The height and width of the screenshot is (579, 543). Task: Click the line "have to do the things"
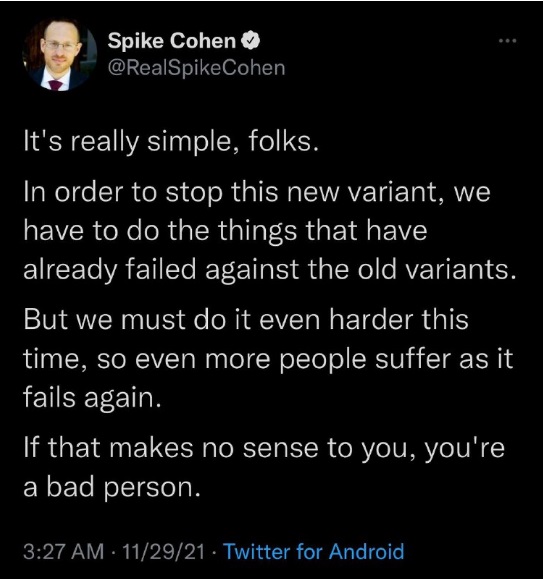(225, 231)
